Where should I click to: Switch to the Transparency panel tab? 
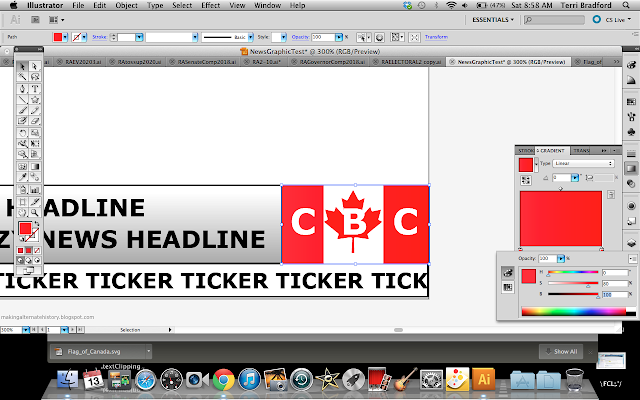pyautogui.click(x=582, y=151)
